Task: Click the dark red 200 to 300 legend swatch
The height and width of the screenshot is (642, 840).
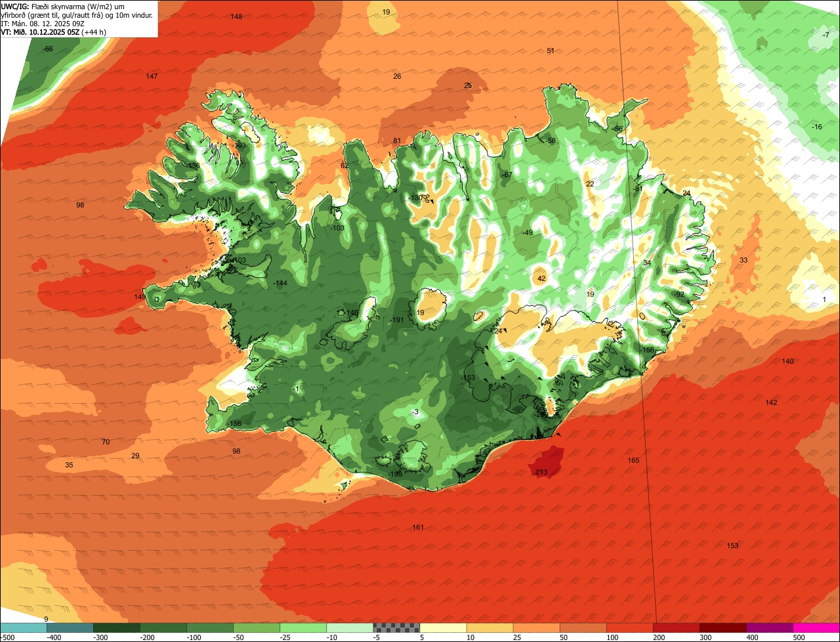Action: (677, 628)
